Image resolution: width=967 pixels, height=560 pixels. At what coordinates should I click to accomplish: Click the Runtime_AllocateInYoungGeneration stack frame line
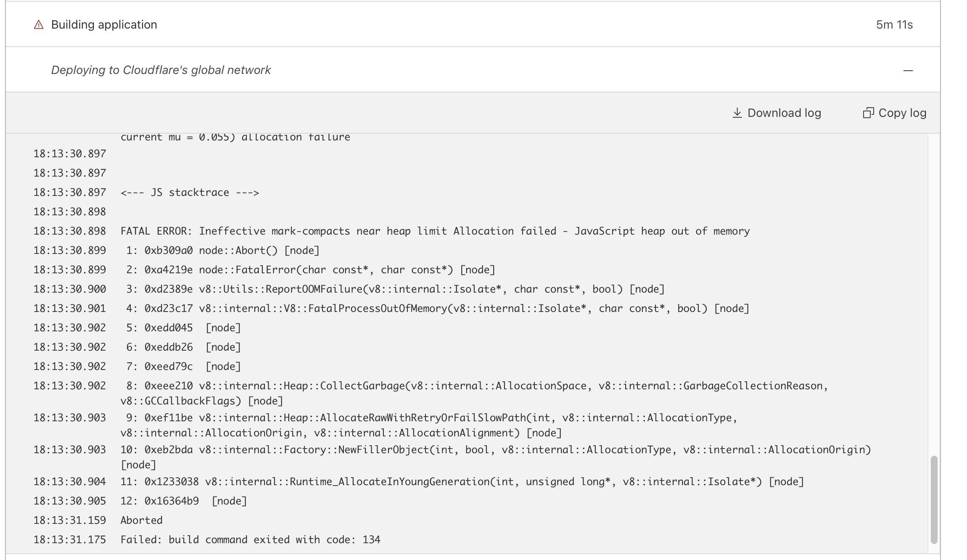coord(462,481)
